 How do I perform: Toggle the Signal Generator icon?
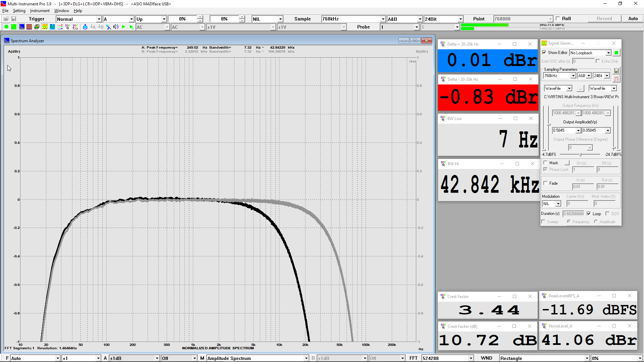point(45,27)
